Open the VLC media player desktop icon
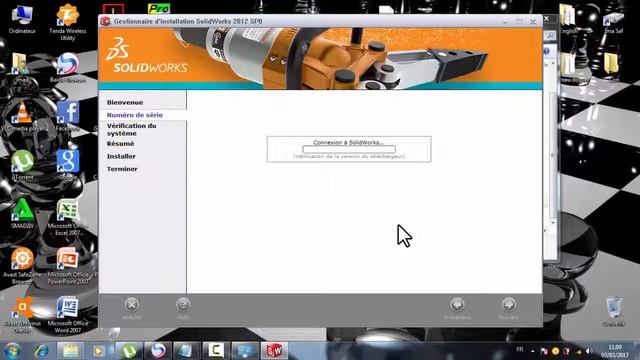640x360 pixels. [x=23, y=116]
